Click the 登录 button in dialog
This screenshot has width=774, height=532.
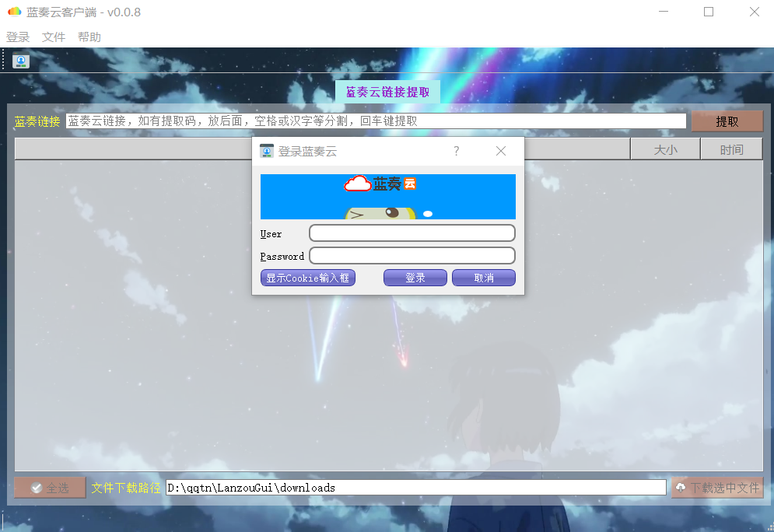pos(415,278)
